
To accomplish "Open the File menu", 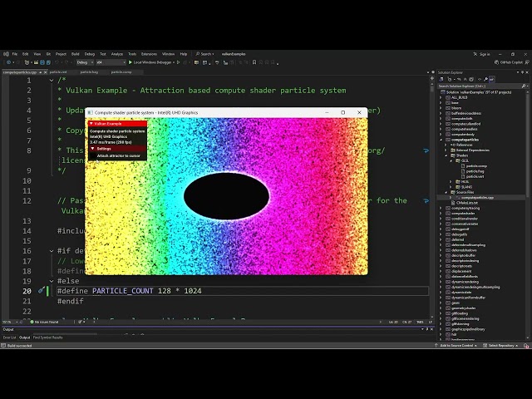I will [15, 54].
